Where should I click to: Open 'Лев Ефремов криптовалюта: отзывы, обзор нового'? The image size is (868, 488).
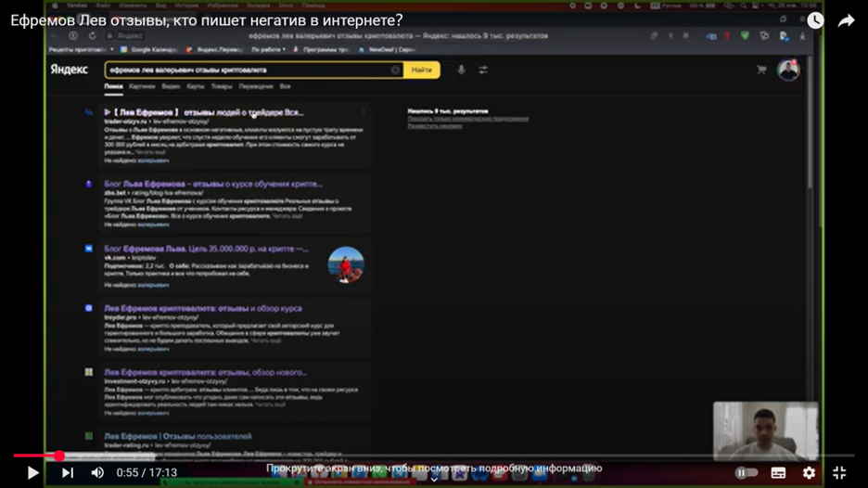tap(205, 372)
